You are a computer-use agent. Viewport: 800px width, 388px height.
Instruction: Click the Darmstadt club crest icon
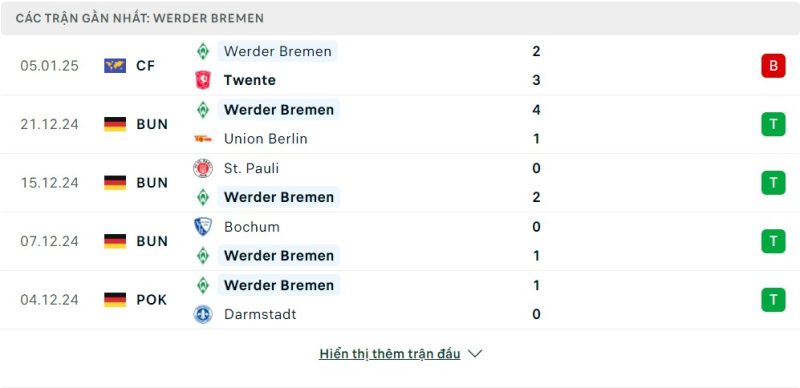203,314
